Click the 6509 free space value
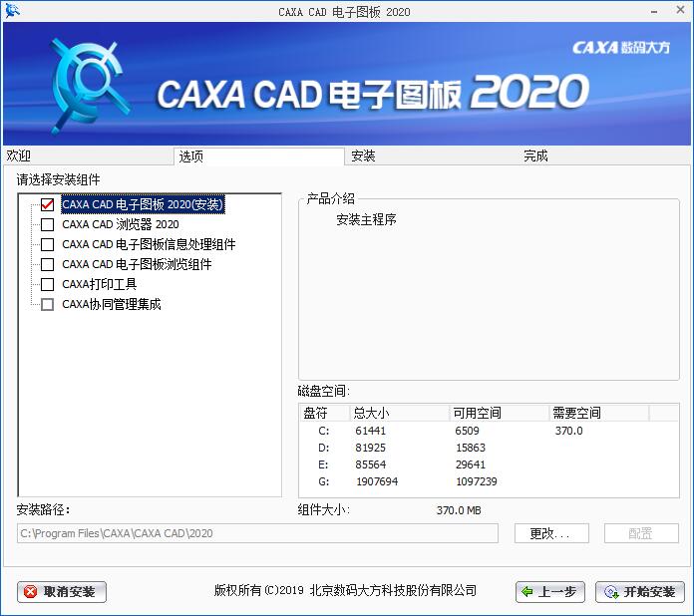The width and height of the screenshot is (694, 616). (x=467, y=431)
